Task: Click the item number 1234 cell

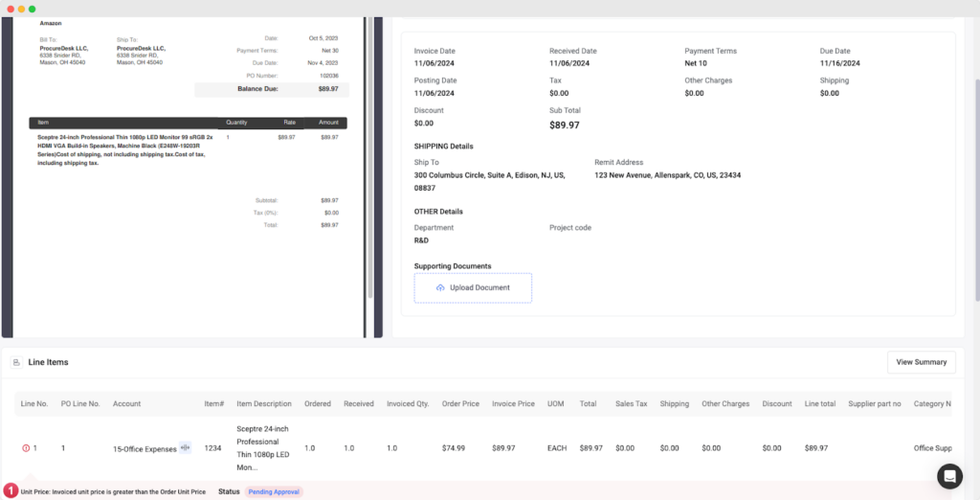Action: coord(212,448)
